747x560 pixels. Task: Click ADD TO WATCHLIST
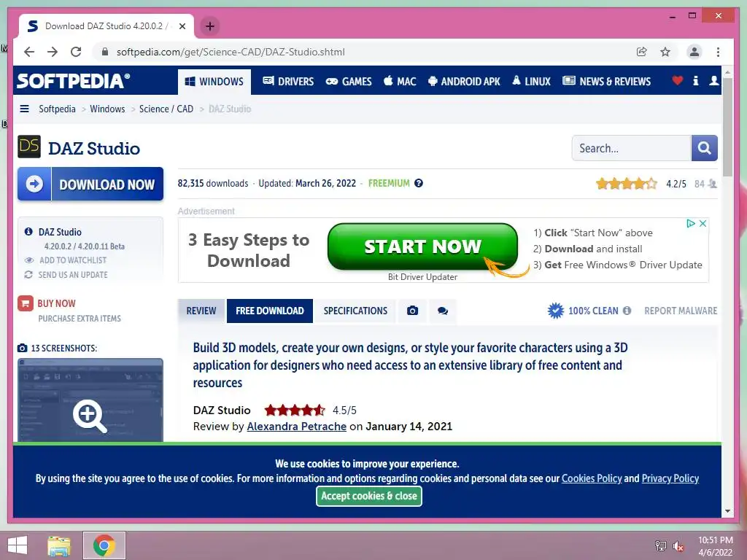tap(73, 260)
